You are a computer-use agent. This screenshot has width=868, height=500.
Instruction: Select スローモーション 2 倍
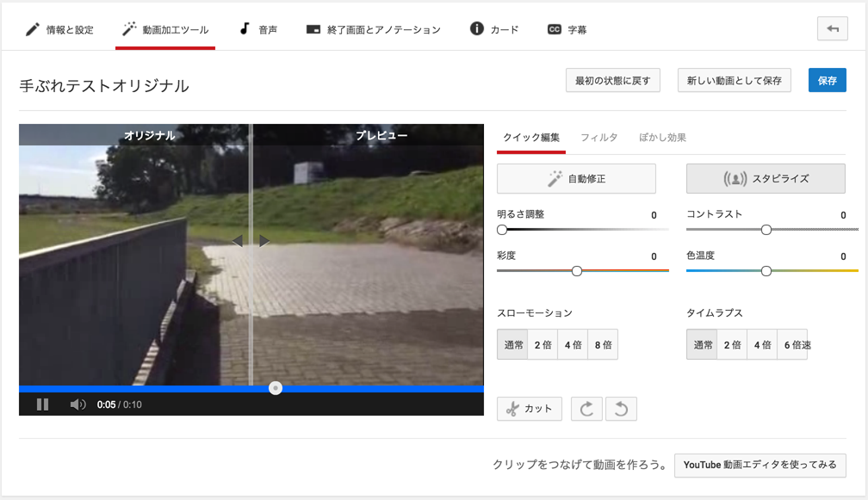coord(543,344)
